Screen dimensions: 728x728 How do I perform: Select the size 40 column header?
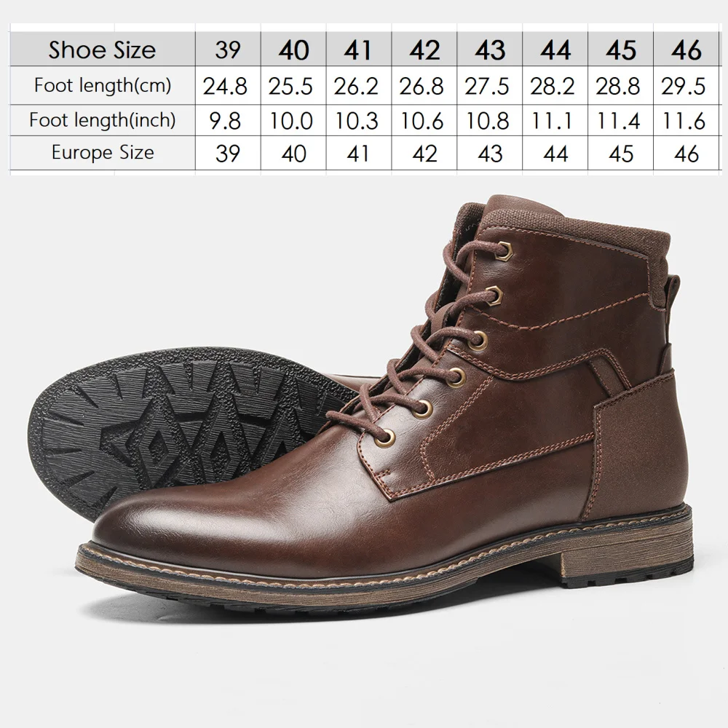tap(293, 50)
